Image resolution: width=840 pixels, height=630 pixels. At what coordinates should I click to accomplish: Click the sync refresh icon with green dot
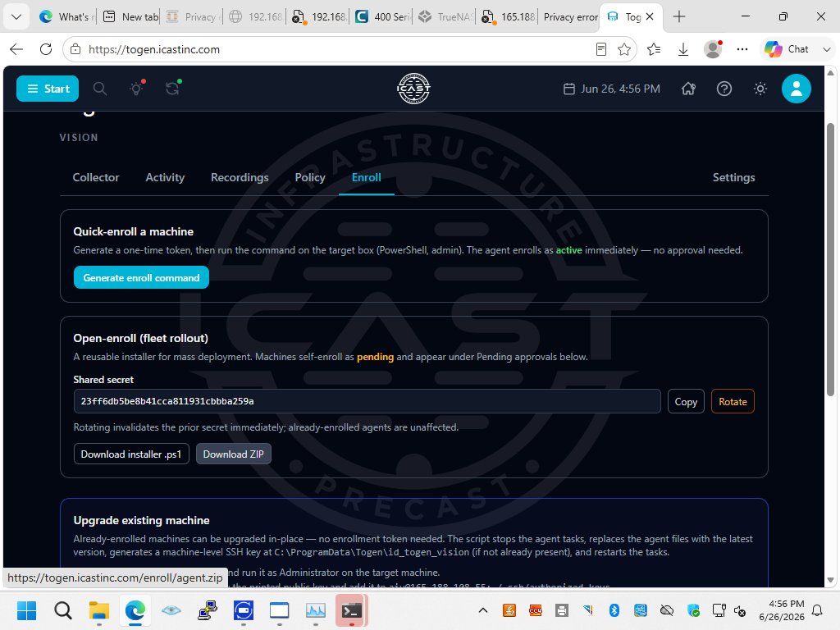pos(172,89)
